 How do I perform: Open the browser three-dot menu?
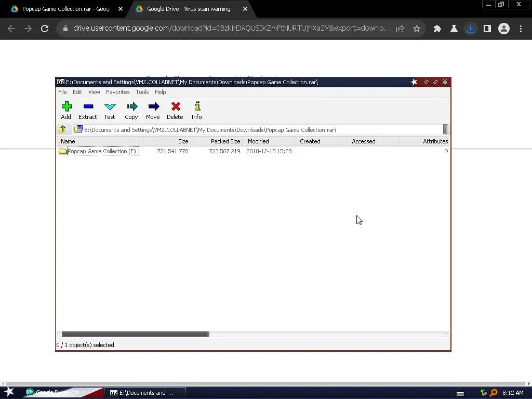tap(521, 29)
